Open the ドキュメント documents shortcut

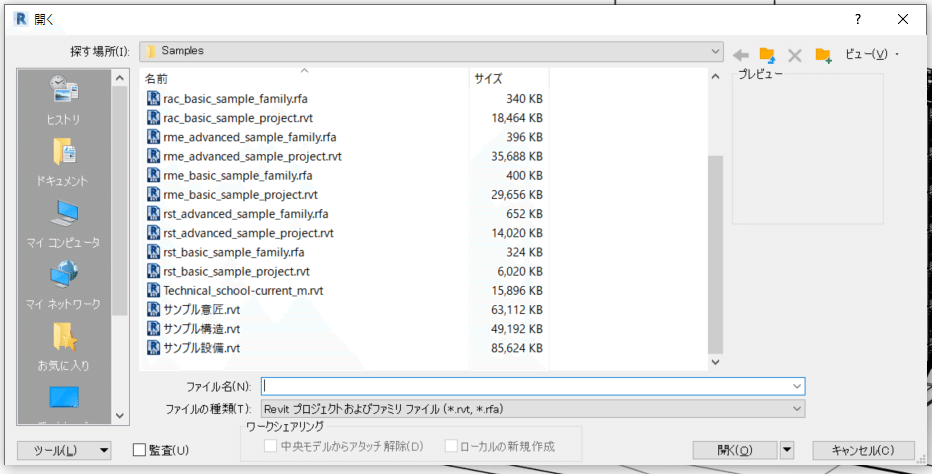[x=63, y=162]
